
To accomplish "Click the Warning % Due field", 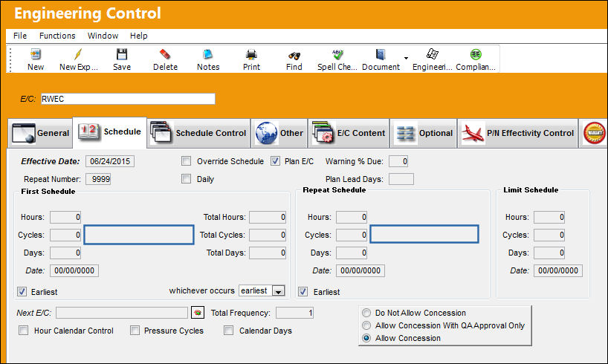I will point(398,161).
